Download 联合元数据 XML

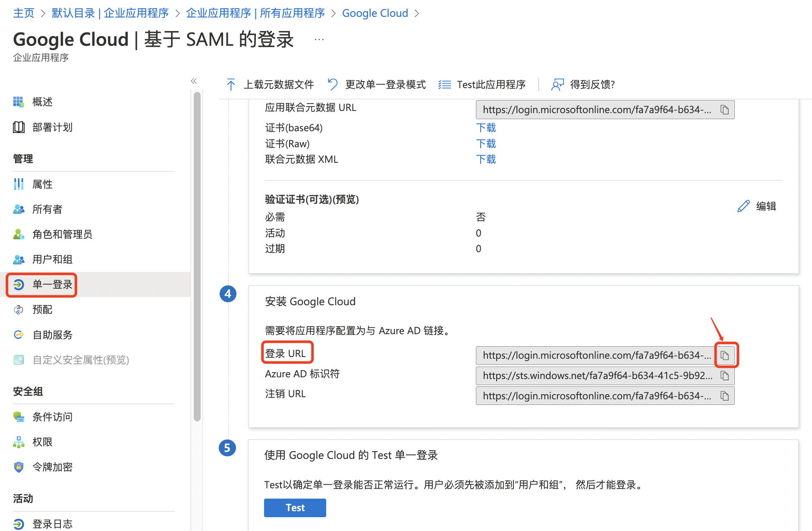(486, 159)
